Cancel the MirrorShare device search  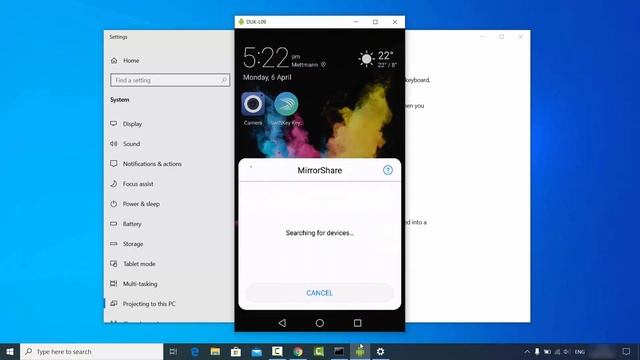click(320, 293)
